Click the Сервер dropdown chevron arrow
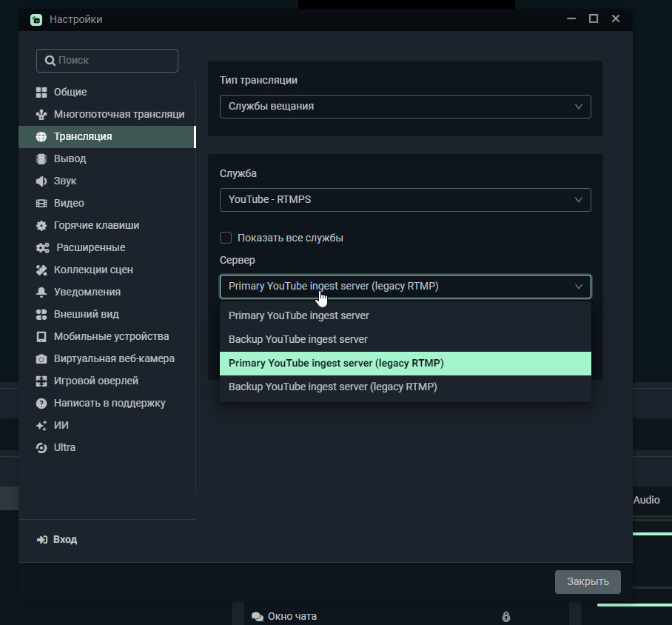The height and width of the screenshot is (625, 672). click(579, 287)
